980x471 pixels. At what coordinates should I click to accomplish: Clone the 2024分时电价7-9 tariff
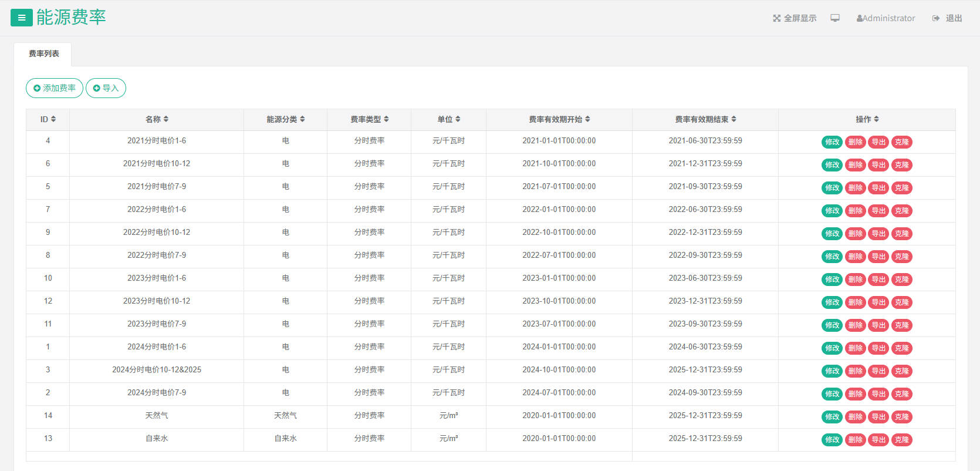(901, 393)
